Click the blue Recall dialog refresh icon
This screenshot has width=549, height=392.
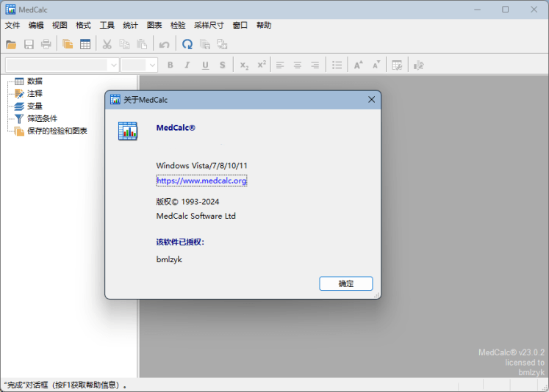187,44
